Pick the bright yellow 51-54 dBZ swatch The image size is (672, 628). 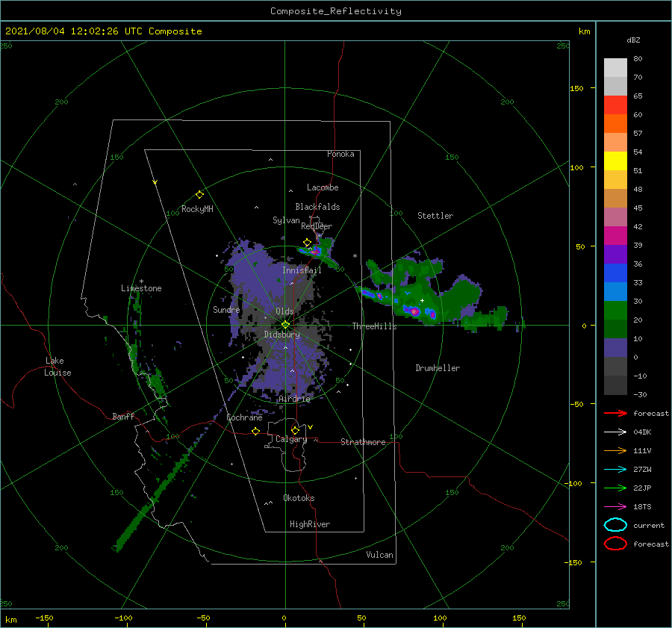point(615,161)
